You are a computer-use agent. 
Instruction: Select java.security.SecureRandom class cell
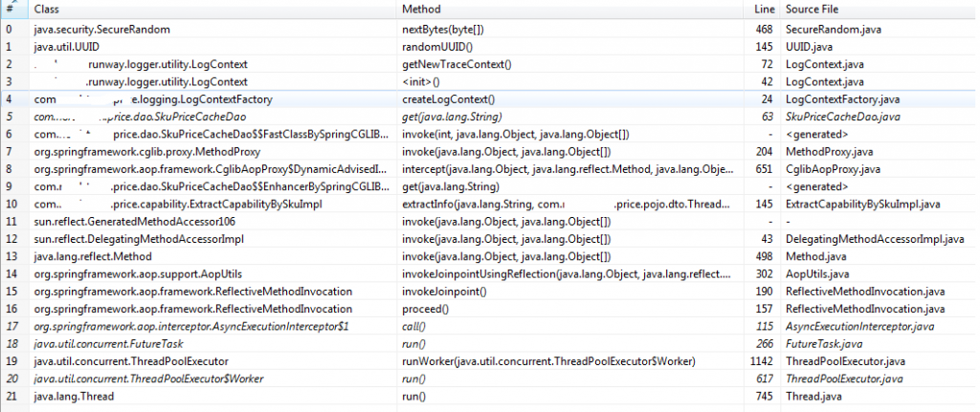pyautogui.click(x=102, y=30)
